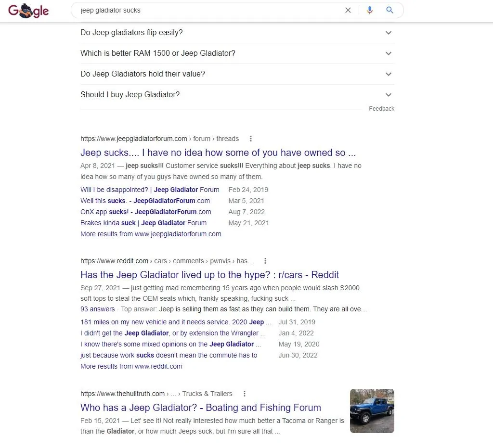Click the 'May 19, 2020' date text

298,344
